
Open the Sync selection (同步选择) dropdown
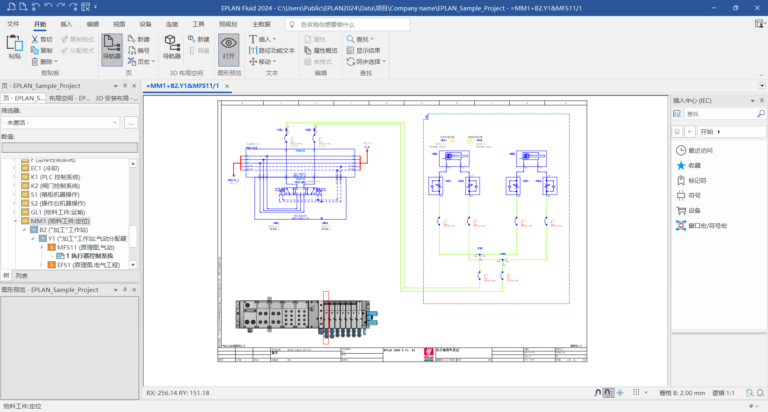click(384, 62)
